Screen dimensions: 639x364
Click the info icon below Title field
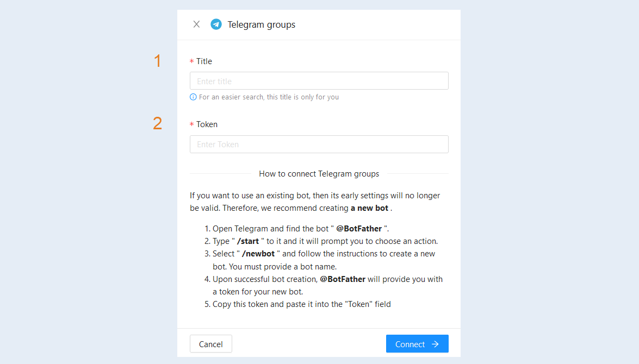(193, 97)
